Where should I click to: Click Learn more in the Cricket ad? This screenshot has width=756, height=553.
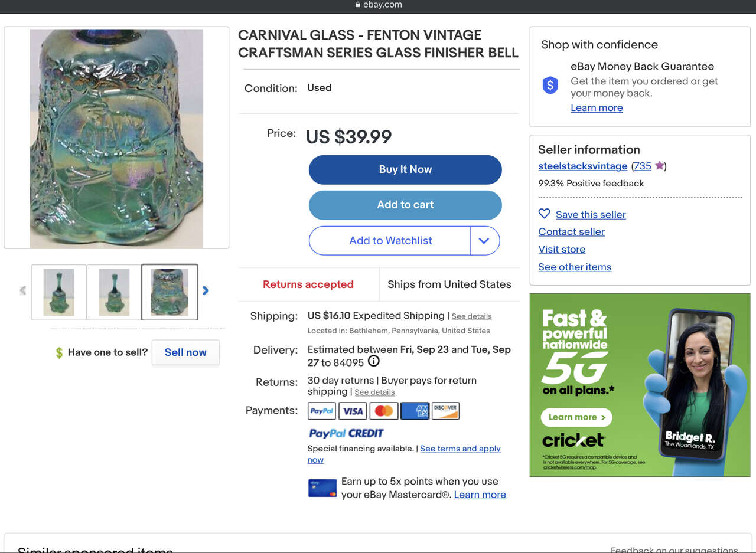(576, 417)
